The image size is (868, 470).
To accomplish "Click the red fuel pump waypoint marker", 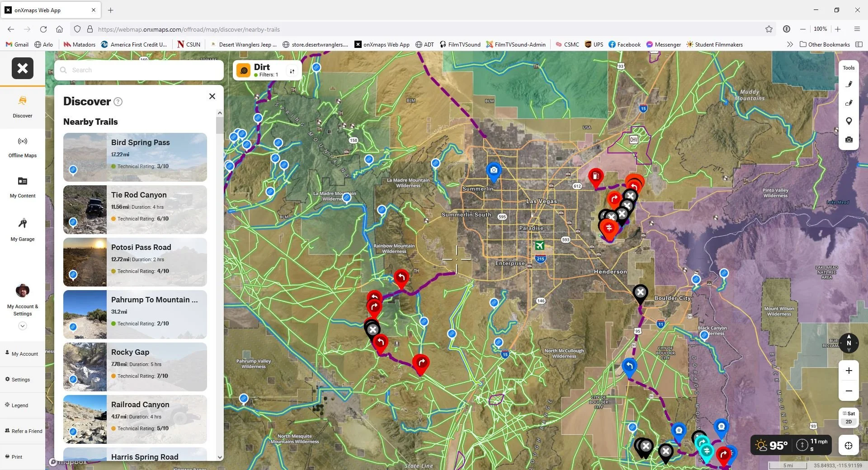I will [x=596, y=177].
